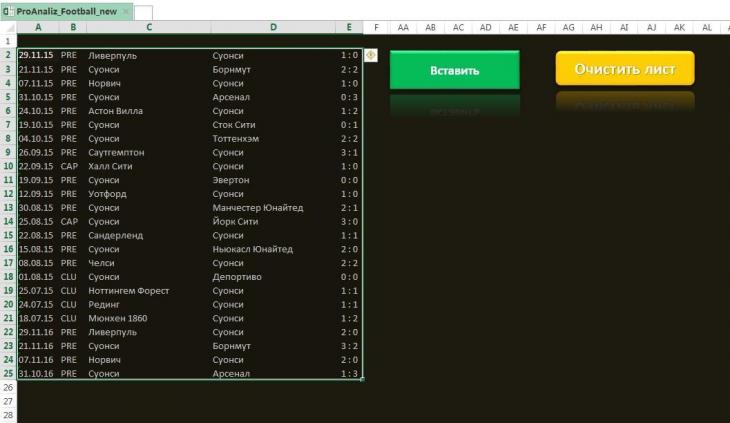The height and width of the screenshot is (423, 730).
Task: Select the whole sheet with corner button
Action: 8,27
